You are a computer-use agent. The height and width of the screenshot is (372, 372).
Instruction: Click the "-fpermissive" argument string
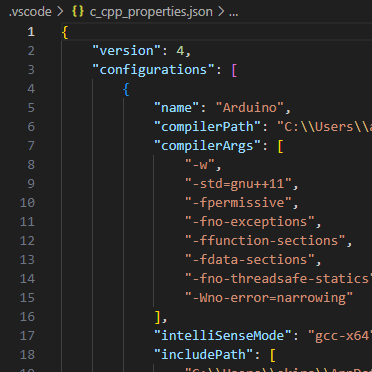[x=238, y=203]
